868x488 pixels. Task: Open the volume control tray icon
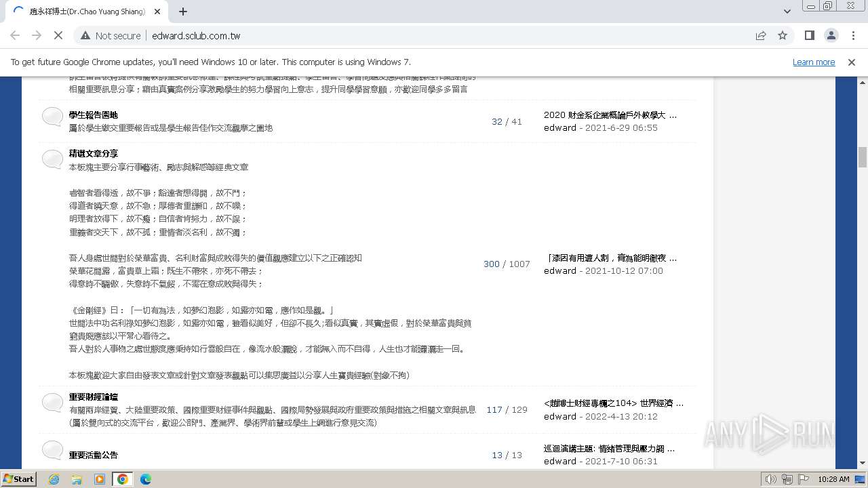770,479
